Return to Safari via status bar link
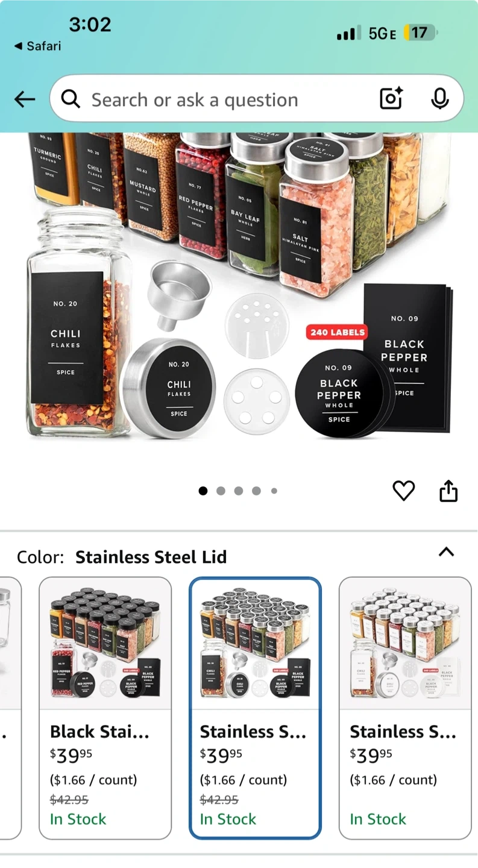 (x=37, y=46)
